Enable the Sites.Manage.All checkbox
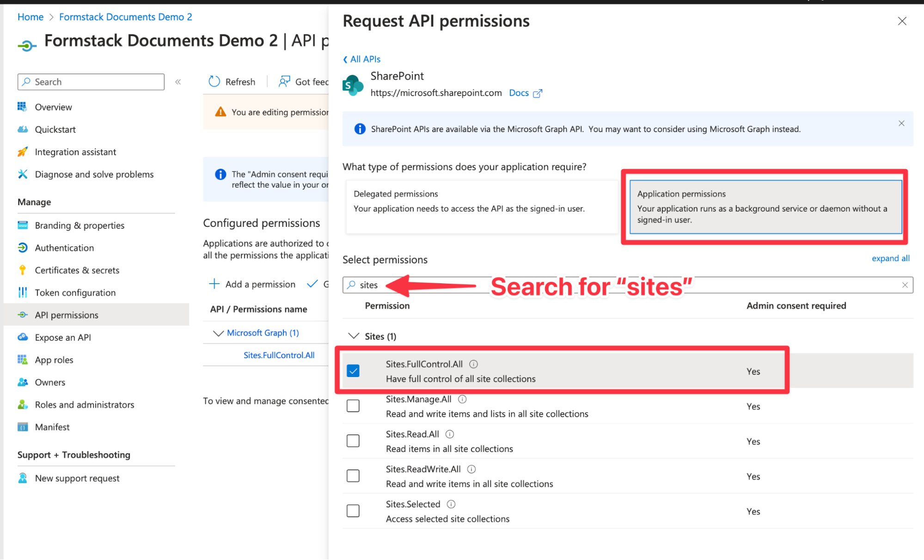Screen dimensions: 924x560 coord(353,406)
